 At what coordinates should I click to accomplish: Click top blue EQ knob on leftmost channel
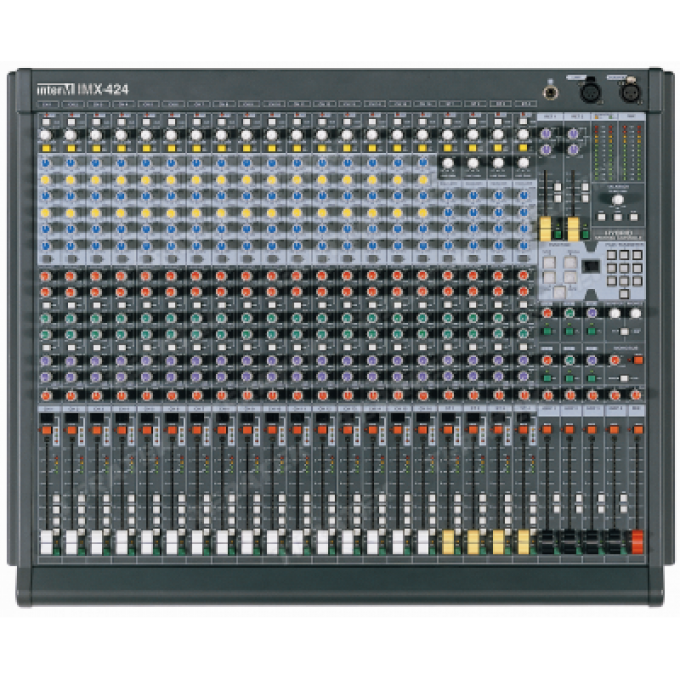coord(46,163)
